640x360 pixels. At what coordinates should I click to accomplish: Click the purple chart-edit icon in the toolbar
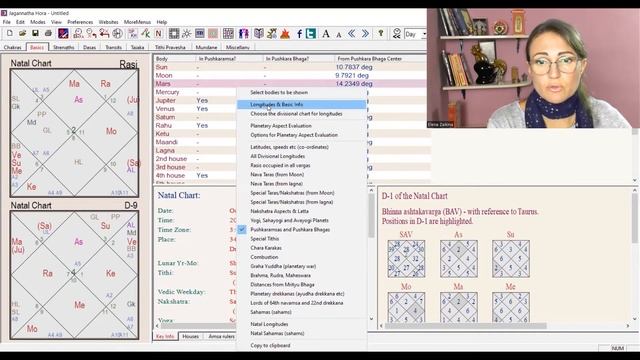pos(63,33)
